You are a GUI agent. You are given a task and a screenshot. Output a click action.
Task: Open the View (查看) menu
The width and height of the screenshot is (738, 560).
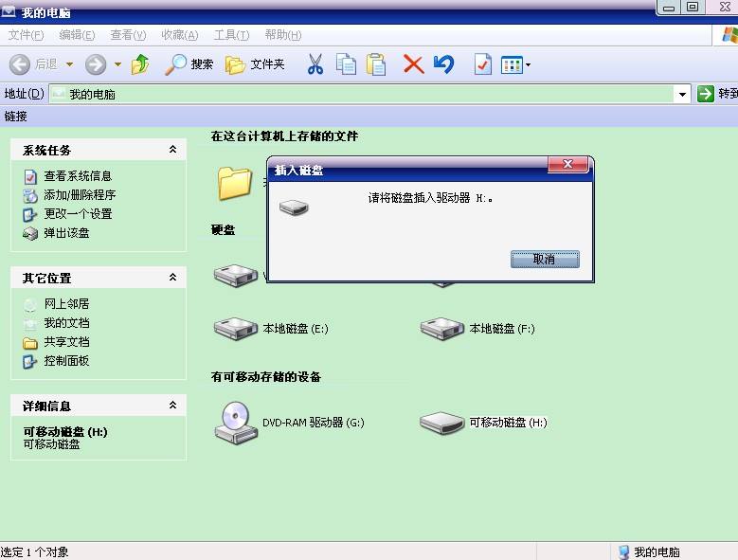click(128, 35)
